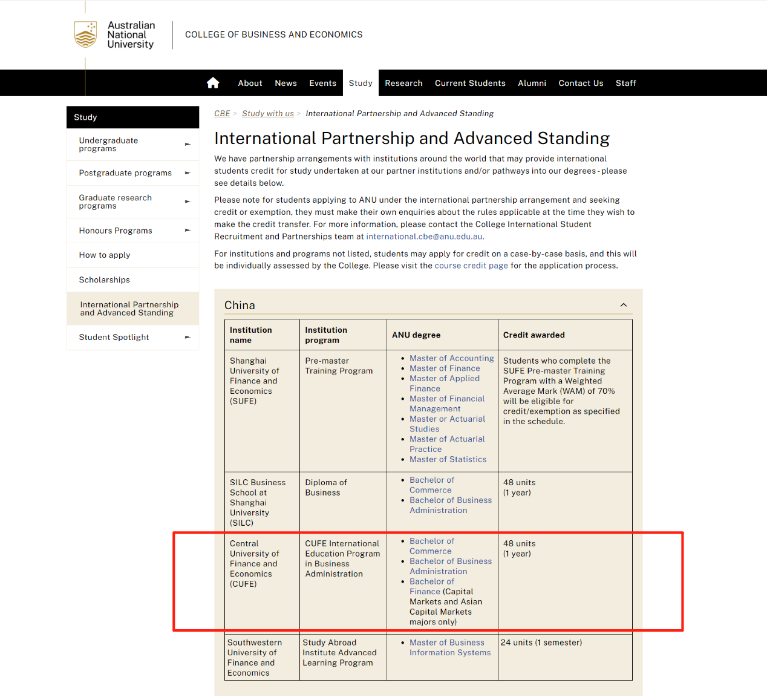Click the Home icon in navigation bar
Screen dimensions: 767x700
(213, 83)
